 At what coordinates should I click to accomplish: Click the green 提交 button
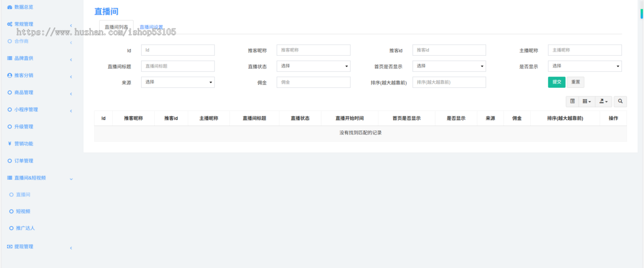[x=557, y=82]
